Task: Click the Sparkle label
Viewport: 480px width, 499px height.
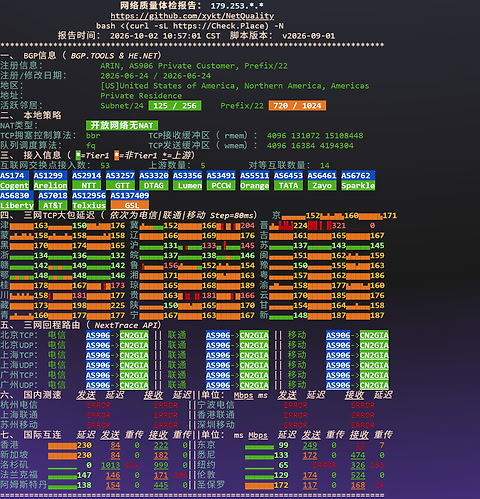Action: (x=358, y=185)
